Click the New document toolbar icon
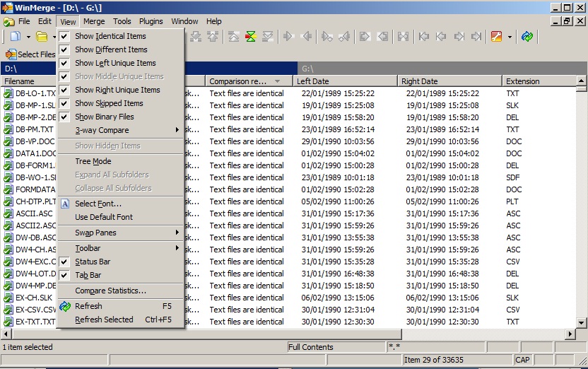Viewport: 588px width, 369px height. click(16, 36)
